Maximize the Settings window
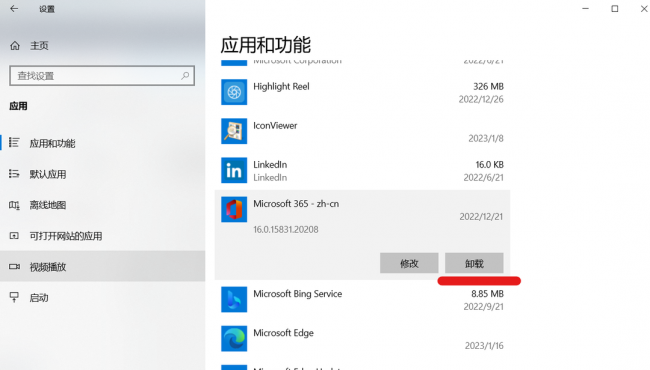 (615, 9)
